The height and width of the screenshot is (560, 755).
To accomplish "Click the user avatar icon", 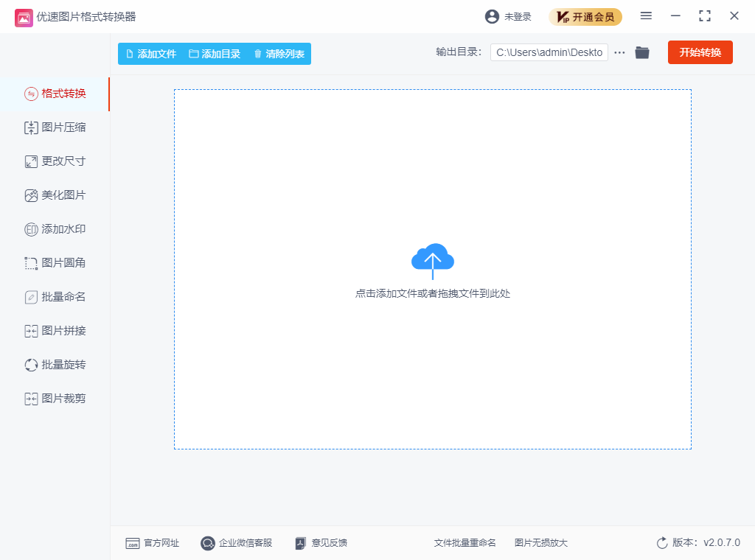I will click(x=492, y=17).
